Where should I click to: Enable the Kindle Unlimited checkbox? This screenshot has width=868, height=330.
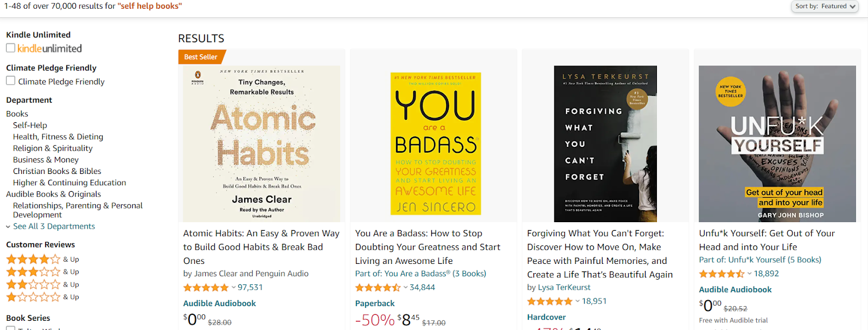click(x=10, y=48)
